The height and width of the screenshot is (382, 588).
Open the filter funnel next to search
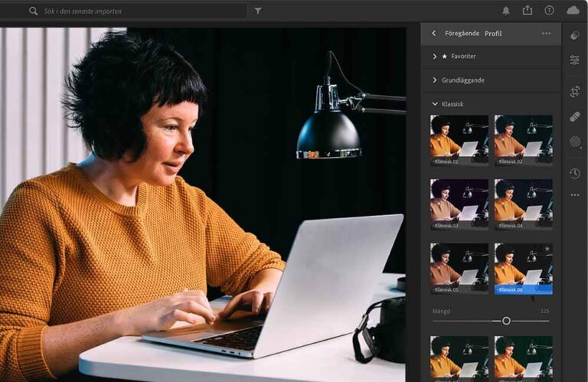(257, 11)
